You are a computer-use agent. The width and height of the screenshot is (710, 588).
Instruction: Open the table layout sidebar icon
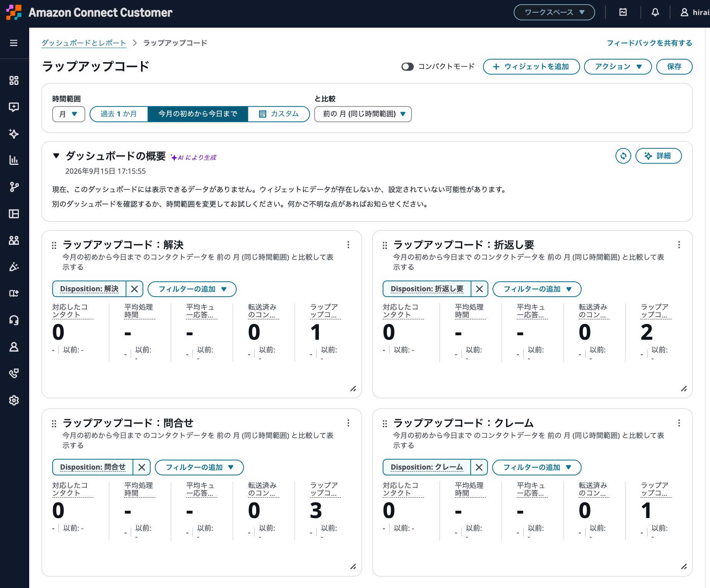tap(14, 214)
